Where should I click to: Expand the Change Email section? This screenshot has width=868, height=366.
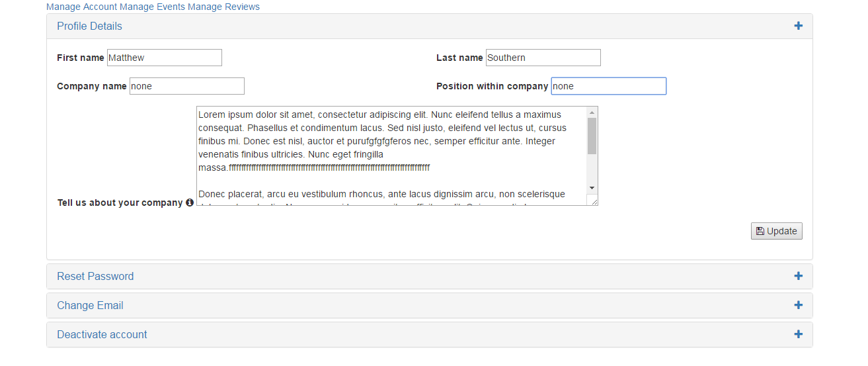90,305
